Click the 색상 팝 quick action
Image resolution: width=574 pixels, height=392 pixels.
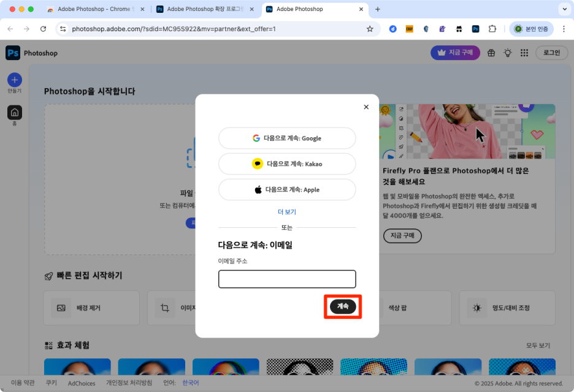(x=397, y=308)
